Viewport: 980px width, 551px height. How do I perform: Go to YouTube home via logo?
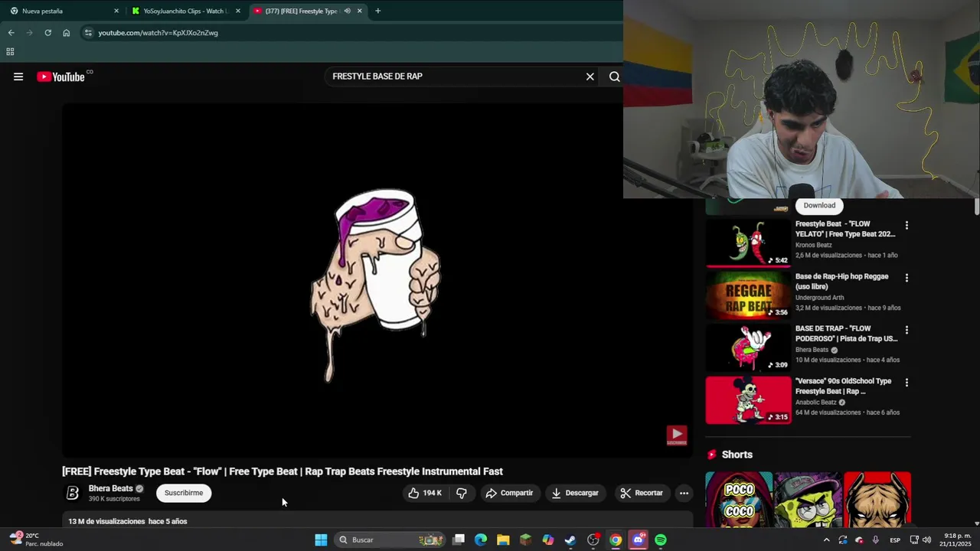61,77
